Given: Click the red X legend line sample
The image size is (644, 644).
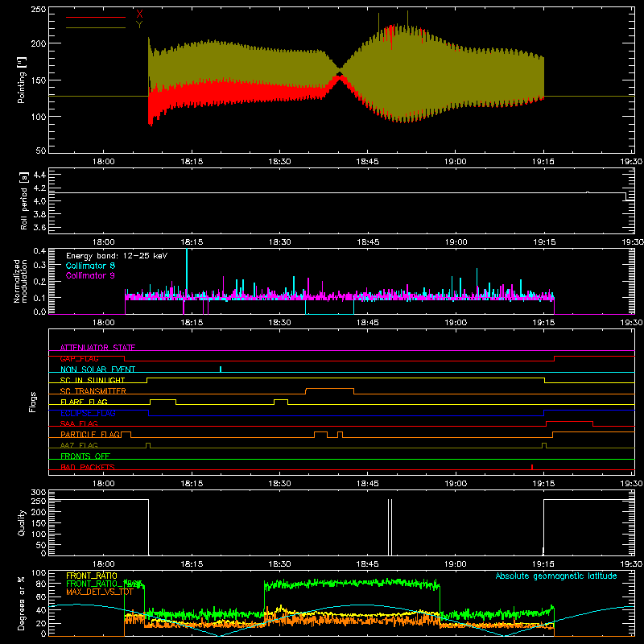Looking at the screenshot, I should pos(95,17).
